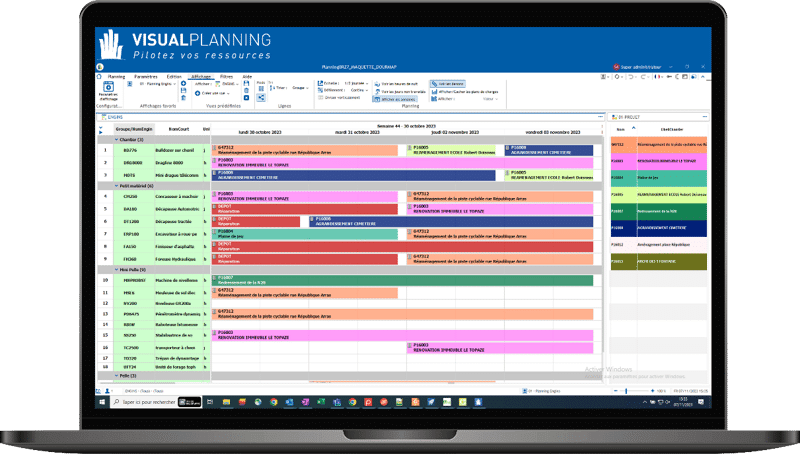Select pink P16003 project color row
800x454 pixels.
[x=659, y=161]
